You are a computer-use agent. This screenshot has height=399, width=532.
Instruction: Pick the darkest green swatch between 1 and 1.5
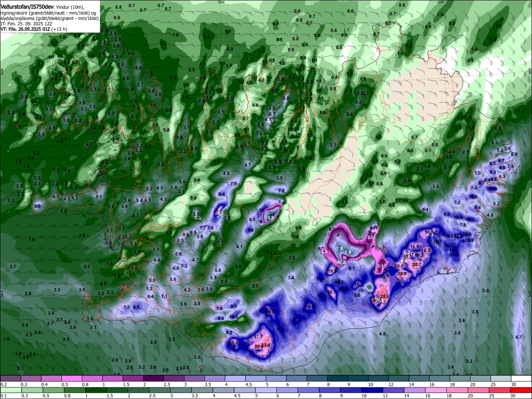click(x=96, y=390)
